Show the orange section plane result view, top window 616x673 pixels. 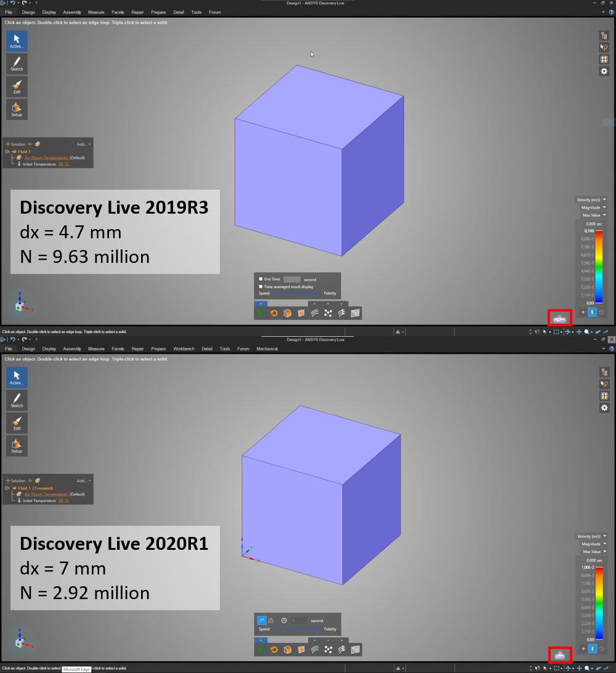click(301, 313)
